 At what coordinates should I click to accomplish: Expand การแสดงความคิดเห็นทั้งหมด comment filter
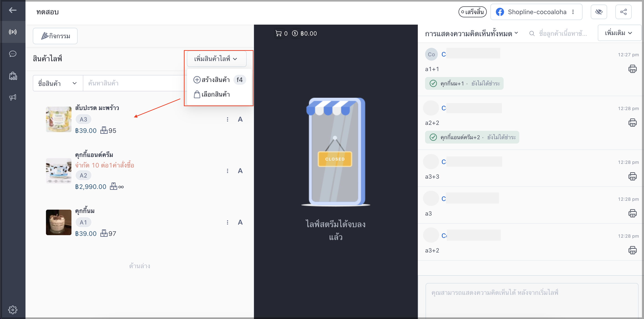[472, 33]
